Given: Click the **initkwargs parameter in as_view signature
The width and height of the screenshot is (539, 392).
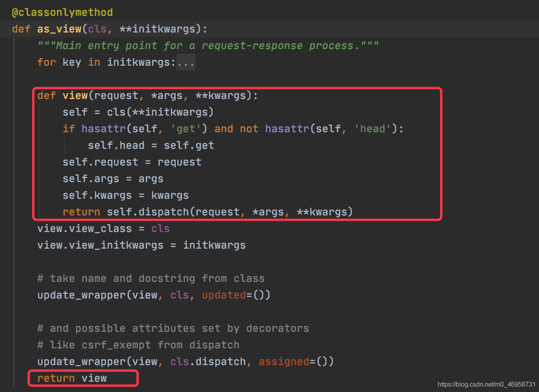Looking at the screenshot, I should click(x=158, y=29).
